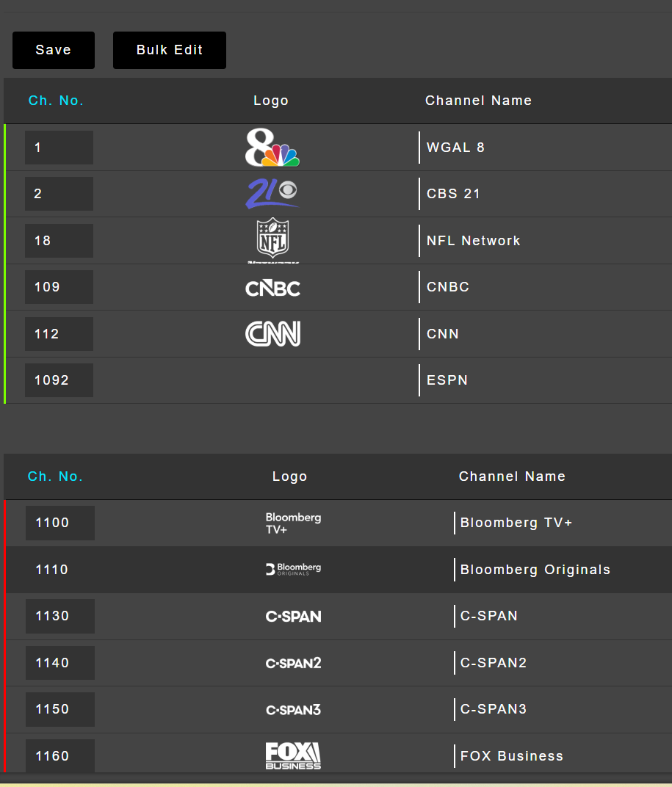Click the C-SPAN2 logo

(293, 663)
